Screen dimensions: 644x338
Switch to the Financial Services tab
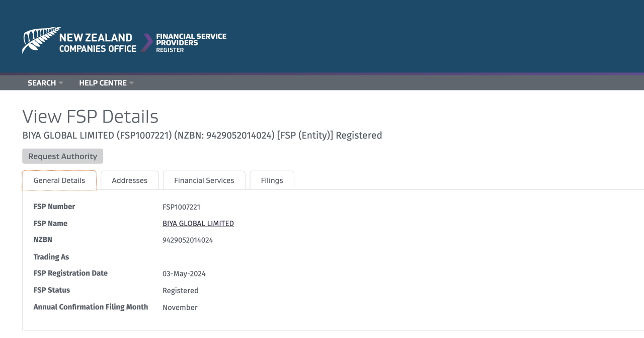(204, 180)
